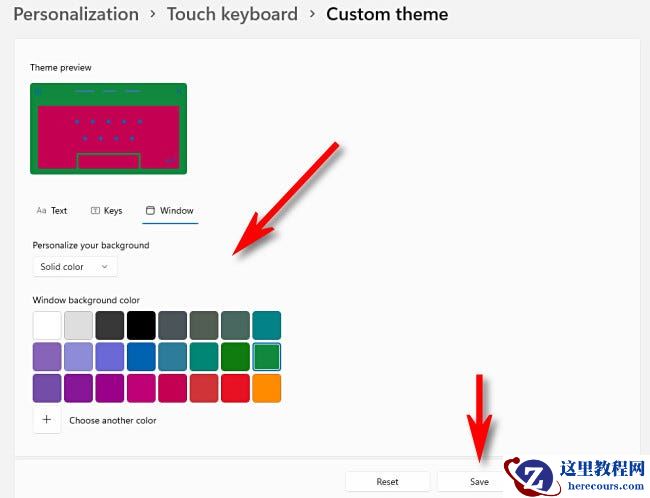Pick the orange color swatch
The height and width of the screenshot is (498, 650).
(x=267, y=388)
